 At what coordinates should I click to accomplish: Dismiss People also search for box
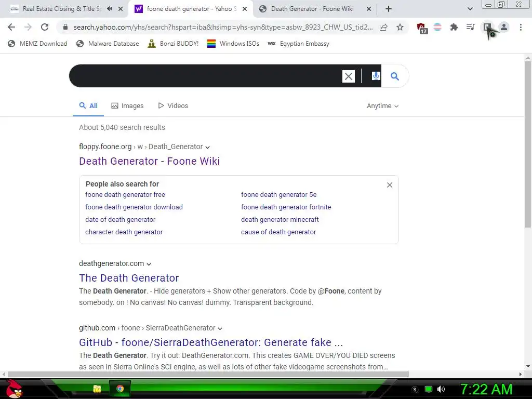390,185
